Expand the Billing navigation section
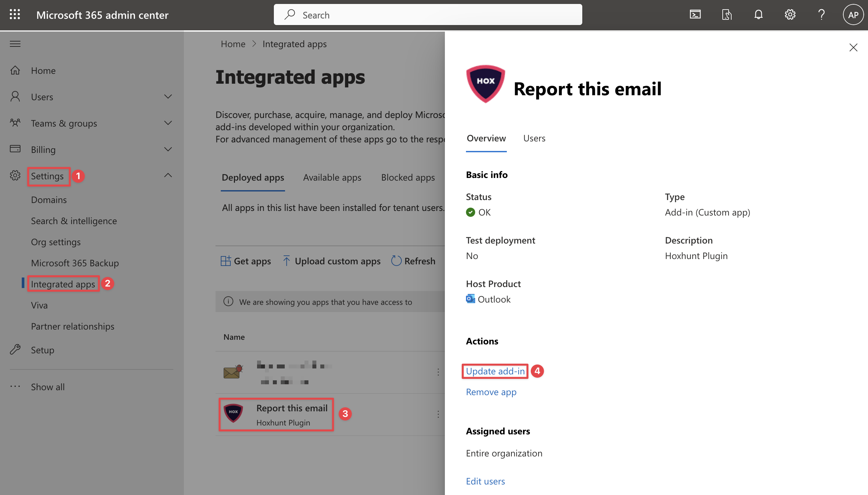 point(168,149)
